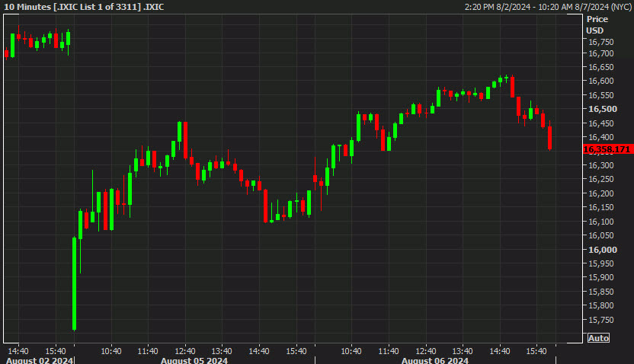Click the 16,700 price axis label
This screenshot has width=634, height=364.
coord(600,53)
